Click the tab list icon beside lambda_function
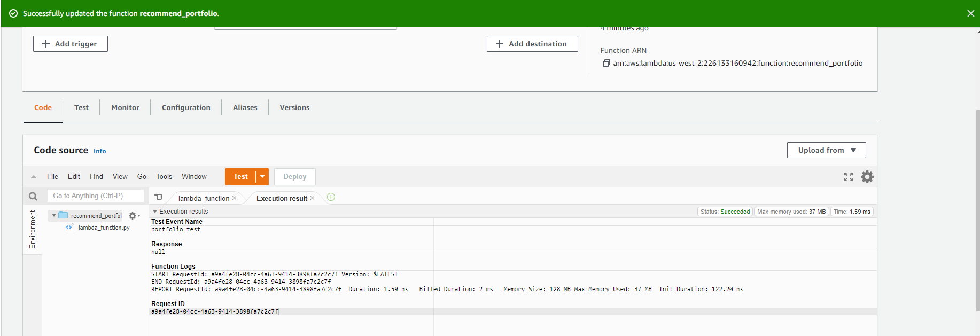 tap(158, 197)
